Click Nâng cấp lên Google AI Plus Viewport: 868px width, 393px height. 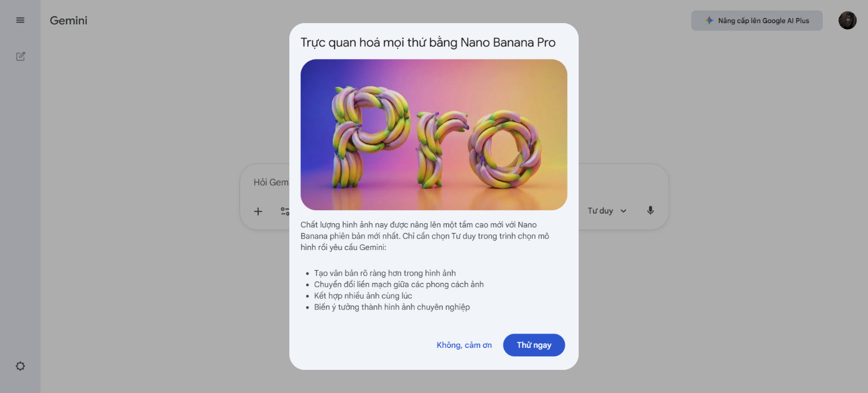756,20
